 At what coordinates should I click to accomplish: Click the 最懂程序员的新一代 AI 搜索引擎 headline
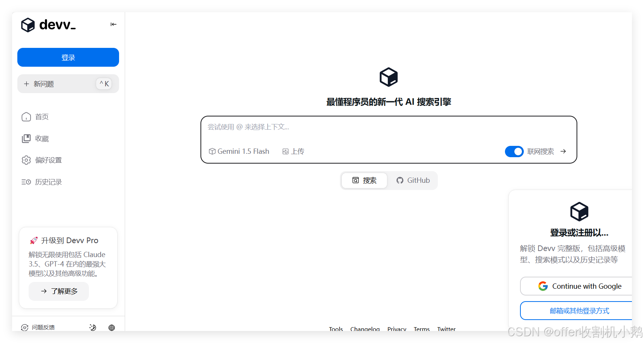(389, 102)
